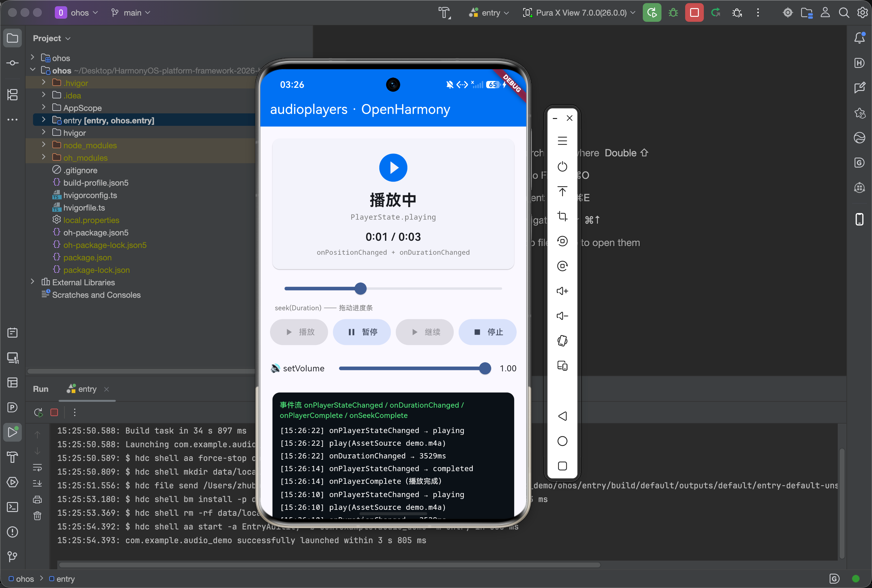Open the entry run configuration dropdown
This screenshot has width=872, height=588.
click(489, 13)
